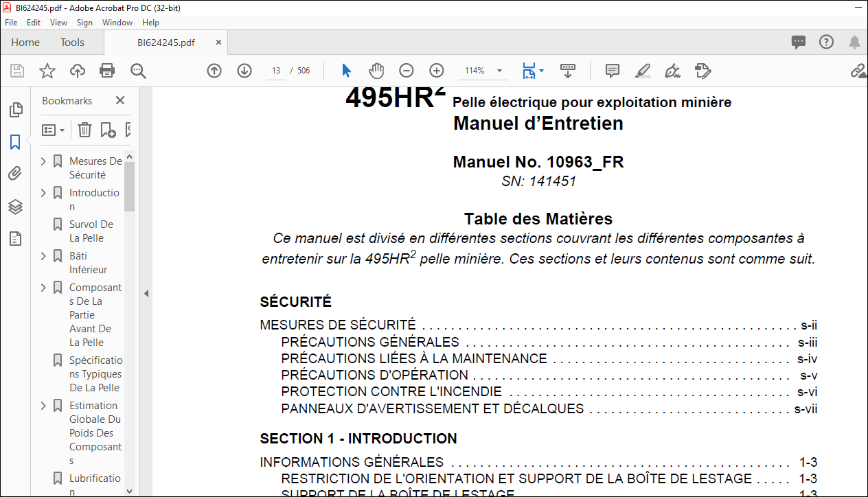This screenshot has width=868, height=497.
Task: Expand Composants De La Partie Avant bookmark
Action: point(43,288)
